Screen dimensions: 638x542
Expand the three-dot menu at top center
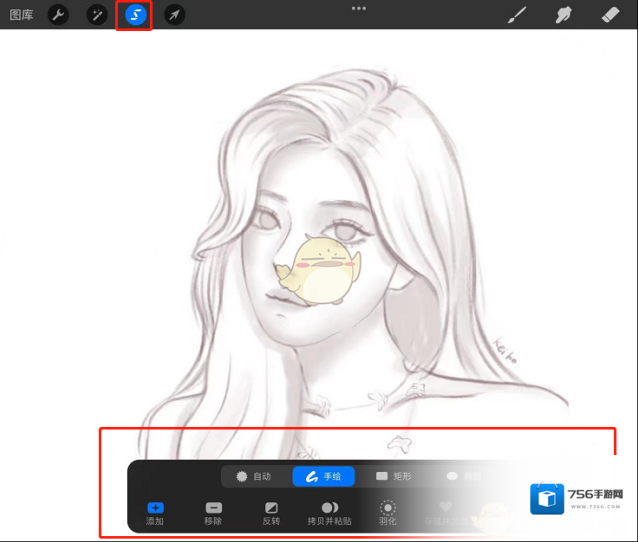click(358, 8)
